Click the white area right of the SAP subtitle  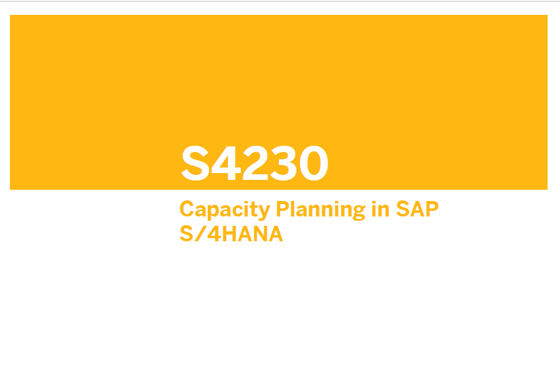click(x=496, y=211)
